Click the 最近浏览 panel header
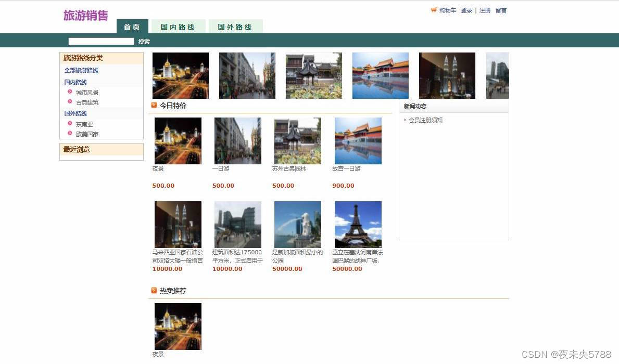The width and height of the screenshot is (619, 364). click(102, 149)
